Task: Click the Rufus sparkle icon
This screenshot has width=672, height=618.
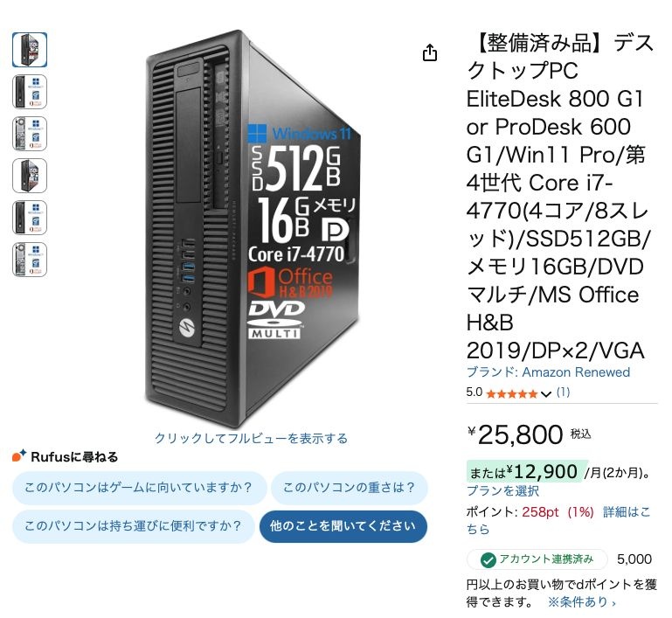Action: (19, 456)
